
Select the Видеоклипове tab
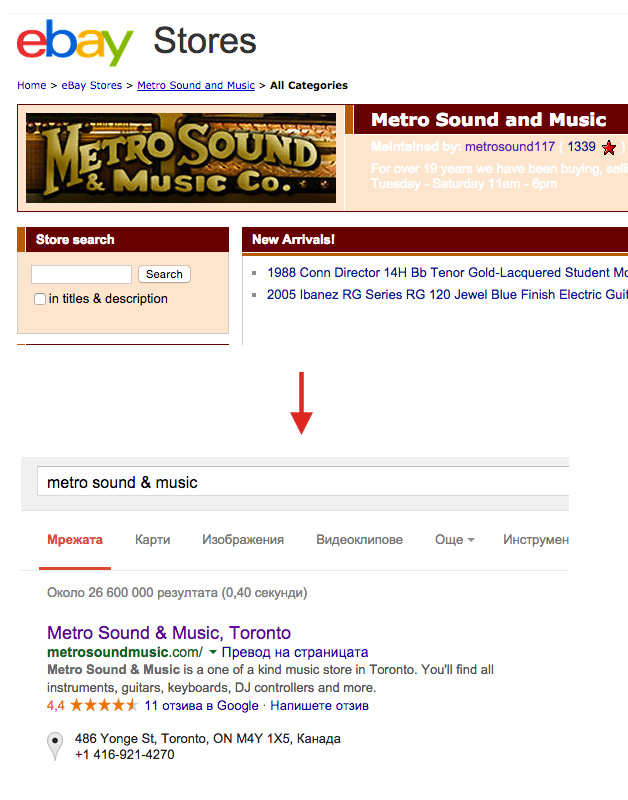[359, 540]
